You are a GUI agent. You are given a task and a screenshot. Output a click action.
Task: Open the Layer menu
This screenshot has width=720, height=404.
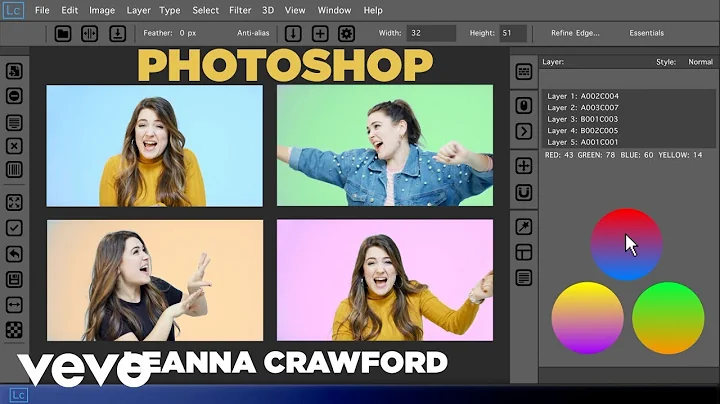click(138, 10)
